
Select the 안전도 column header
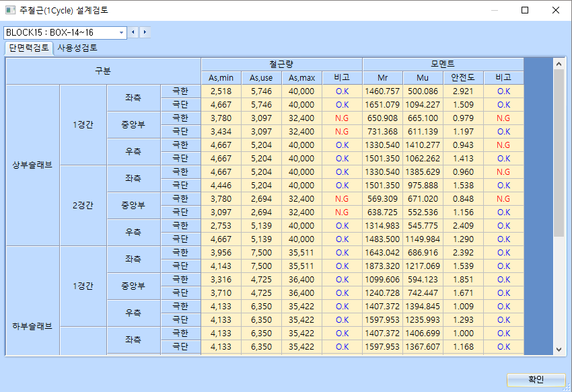[x=463, y=78]
